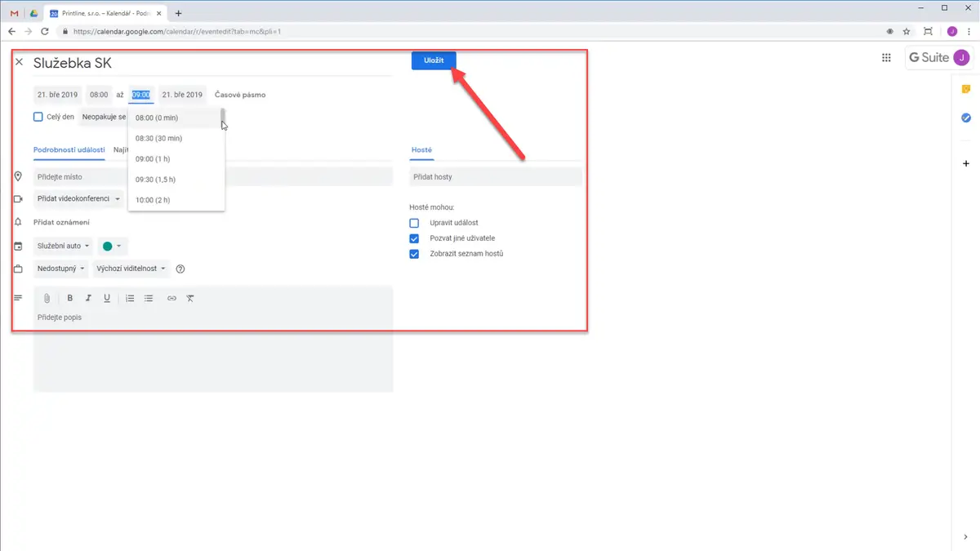Open the green event color picker
The width and height of the screenshot is (980, 551).
(x=112, y=246)
